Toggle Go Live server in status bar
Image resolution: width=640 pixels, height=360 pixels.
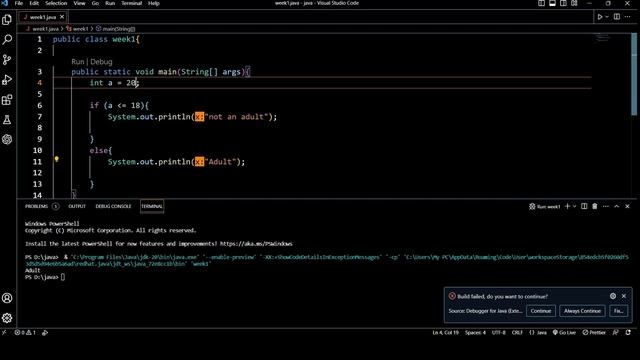coord(564,333)
